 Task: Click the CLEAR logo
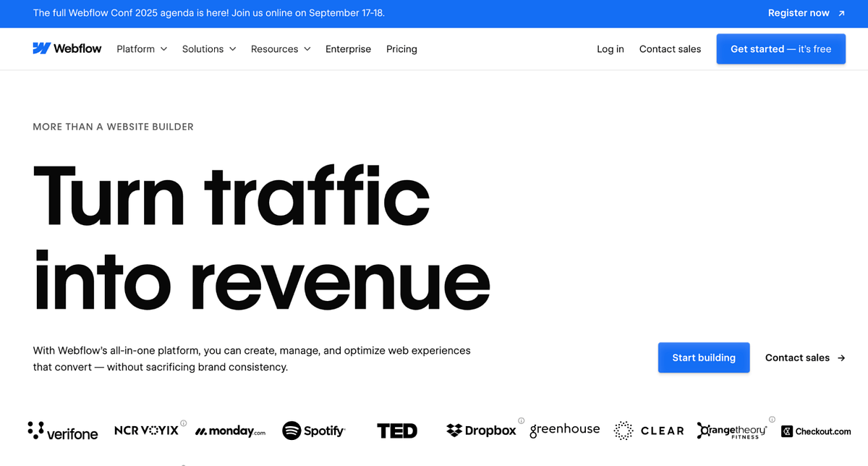[x=648, y=431]
